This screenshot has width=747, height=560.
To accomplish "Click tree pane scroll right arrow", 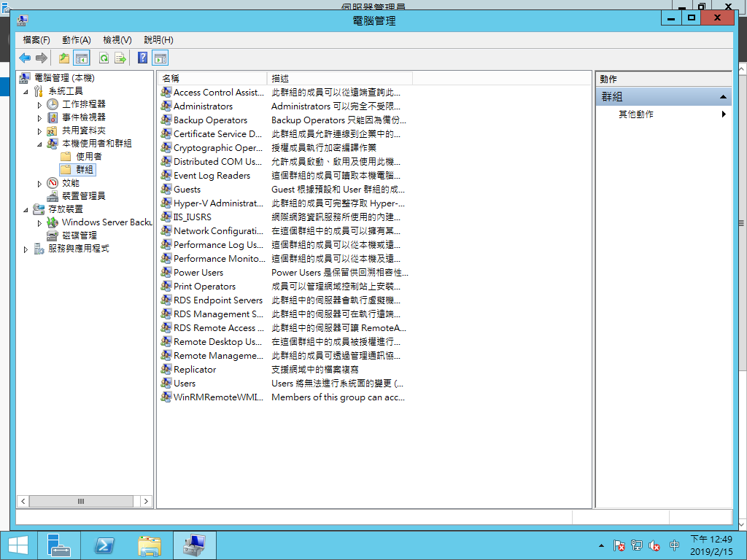I will [146, 501].
